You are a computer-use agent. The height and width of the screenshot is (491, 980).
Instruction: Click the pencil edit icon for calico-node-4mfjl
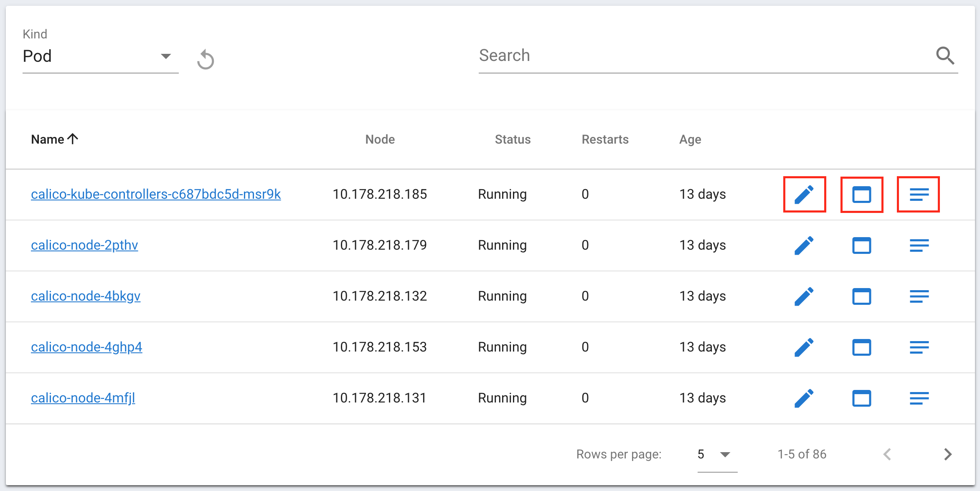[804, 398]
